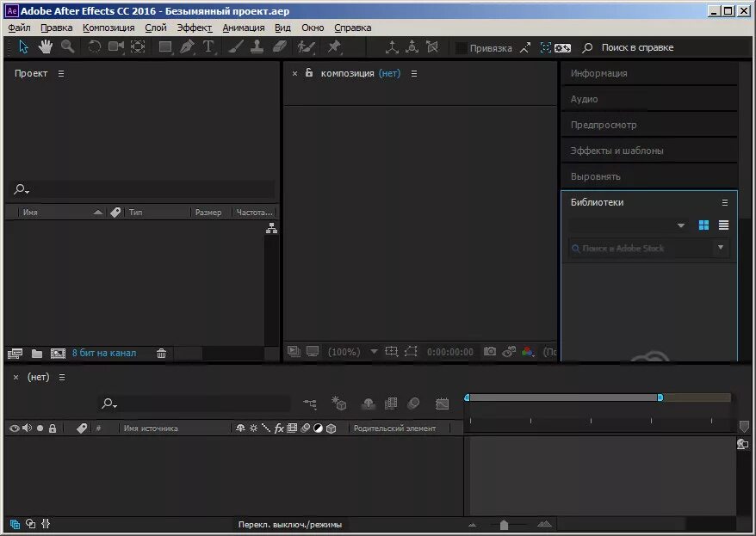Toggle the audio column in the timeline
756x536 pixels.
[25, 428]
